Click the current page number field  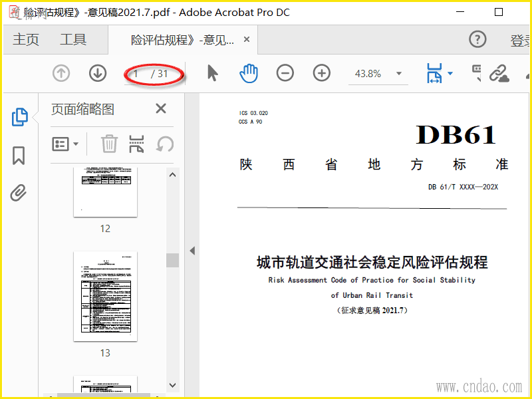click(136, 74)
